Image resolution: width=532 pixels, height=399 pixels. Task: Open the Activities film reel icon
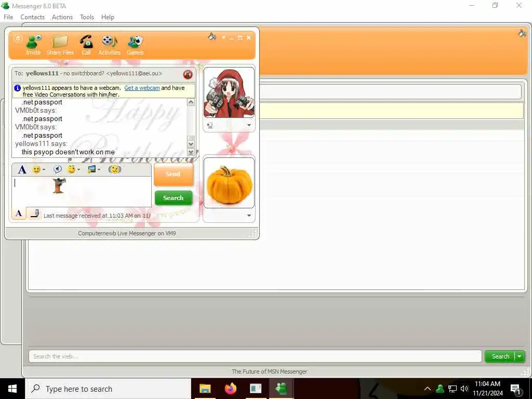click(x=109, y=45)
